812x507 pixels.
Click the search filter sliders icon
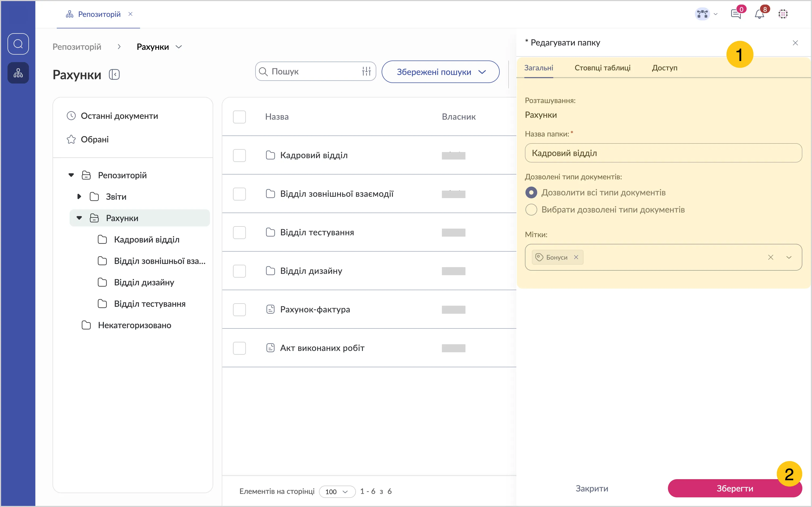point(366,71)
